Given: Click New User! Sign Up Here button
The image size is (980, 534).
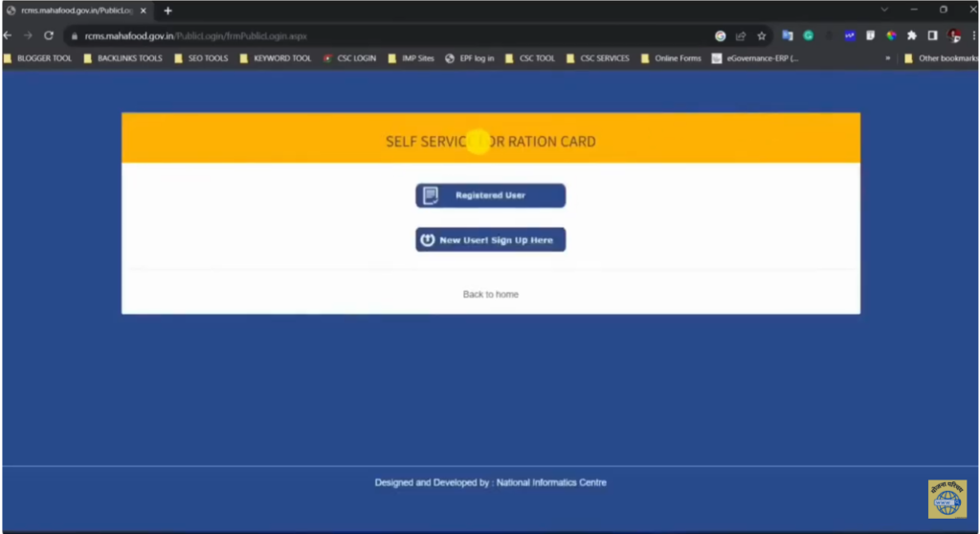Looking at the screenshot, I should pos(490,240).
